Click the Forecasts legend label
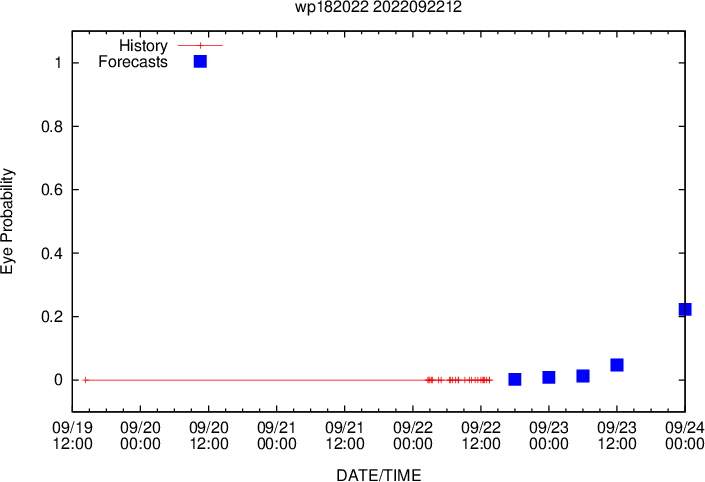 click(133, 62)
